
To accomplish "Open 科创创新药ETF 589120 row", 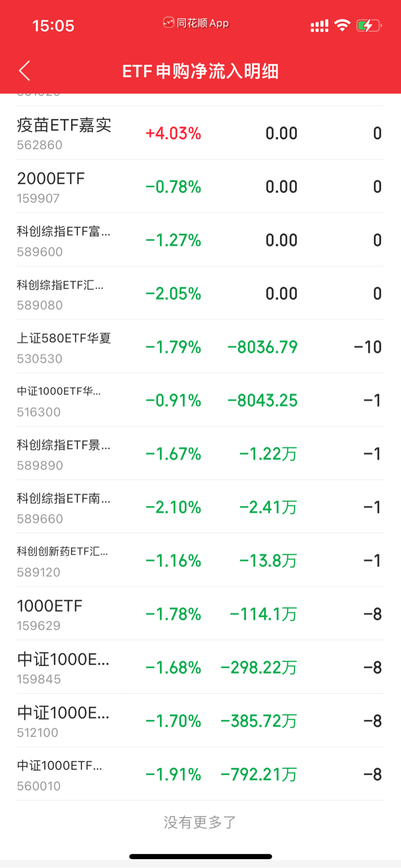I will 200,561.
